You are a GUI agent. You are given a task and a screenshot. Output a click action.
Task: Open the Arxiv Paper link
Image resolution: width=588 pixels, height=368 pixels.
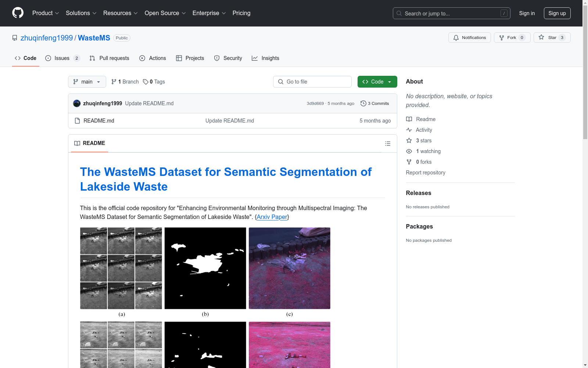272,217
